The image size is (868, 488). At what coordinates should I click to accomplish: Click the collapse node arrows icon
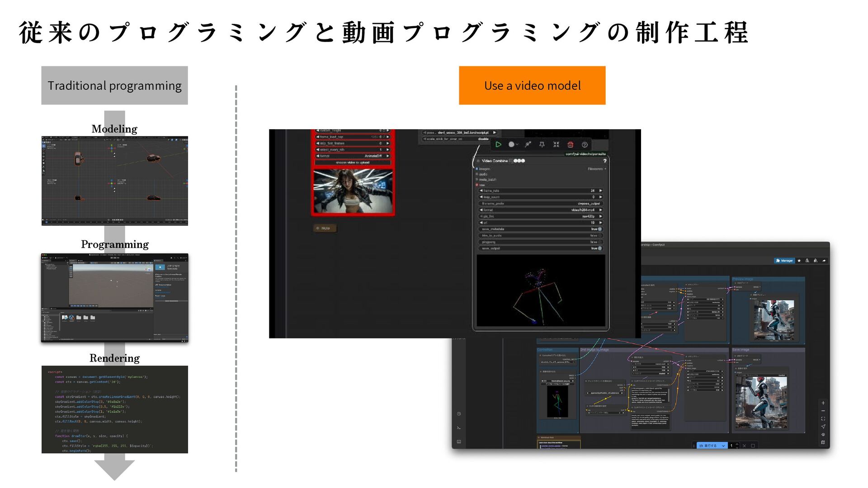pos(556,145)
